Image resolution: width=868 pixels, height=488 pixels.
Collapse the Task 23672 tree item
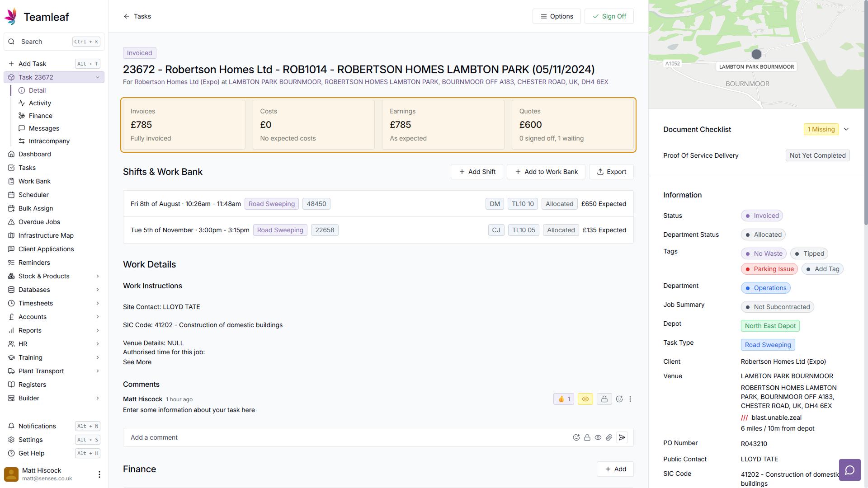point(98,77)
